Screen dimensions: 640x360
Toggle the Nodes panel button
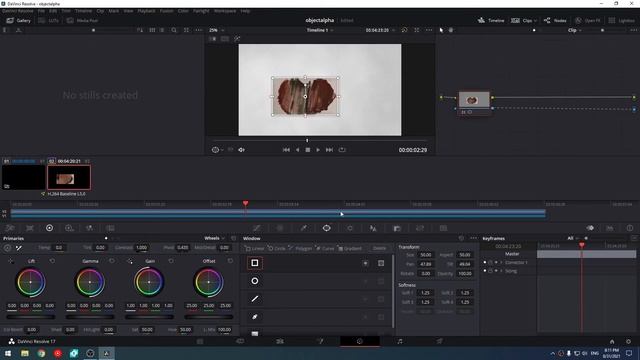[x=555, y=20]
